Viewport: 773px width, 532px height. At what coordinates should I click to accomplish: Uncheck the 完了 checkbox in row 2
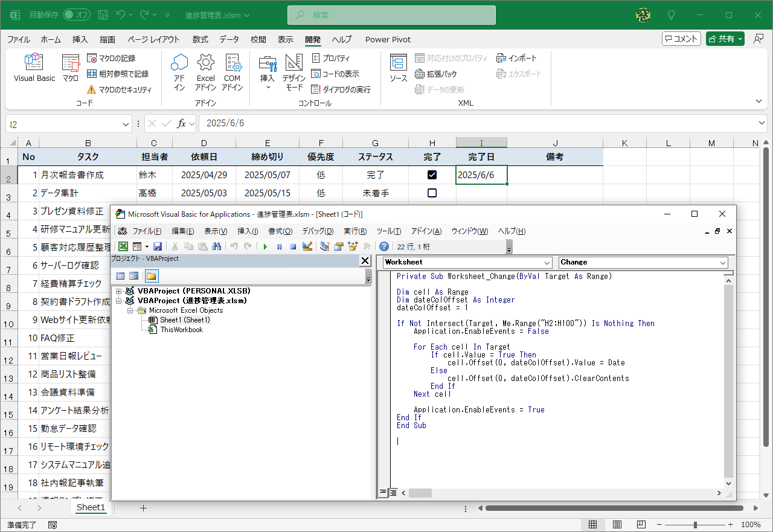(432, 175)
